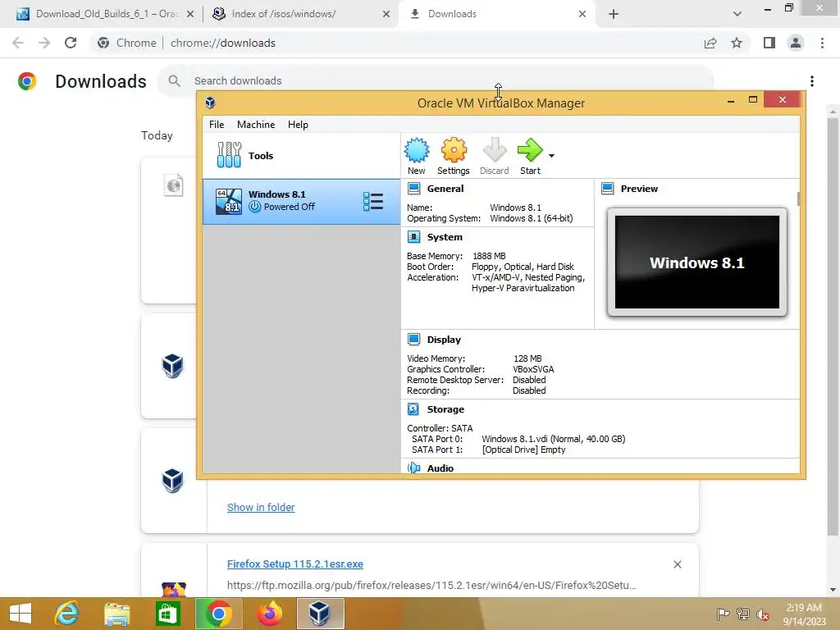Click the Display section header
Viewport: 840px width, 630px height.
pyautogui.click(x=444, y=340)
